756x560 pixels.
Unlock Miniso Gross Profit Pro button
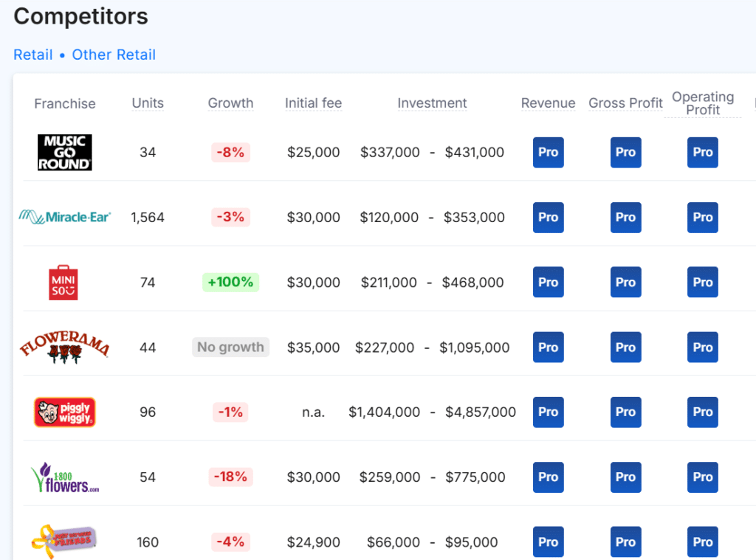pyautogui.click(x=626, y=282)
